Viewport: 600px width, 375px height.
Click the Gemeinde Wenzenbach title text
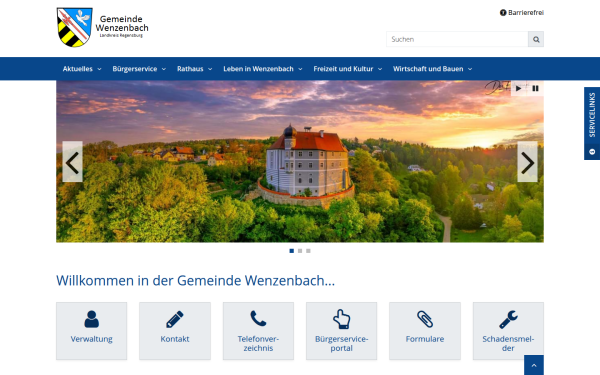[122, 23]
